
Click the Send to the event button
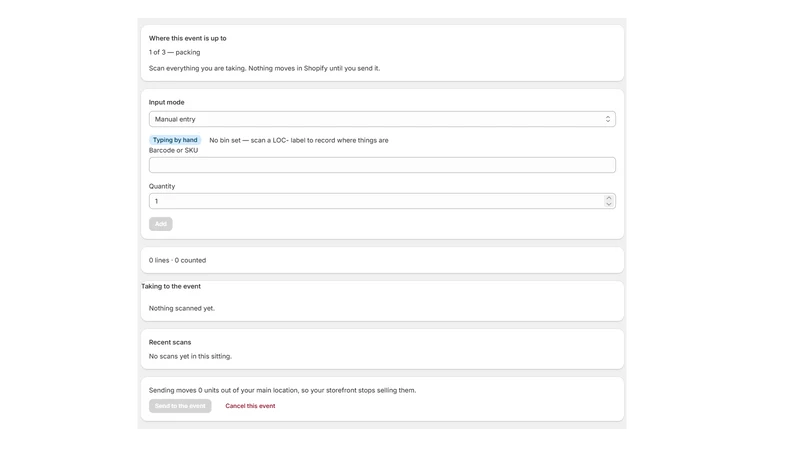pyautogui.click(x=180, y=406)
